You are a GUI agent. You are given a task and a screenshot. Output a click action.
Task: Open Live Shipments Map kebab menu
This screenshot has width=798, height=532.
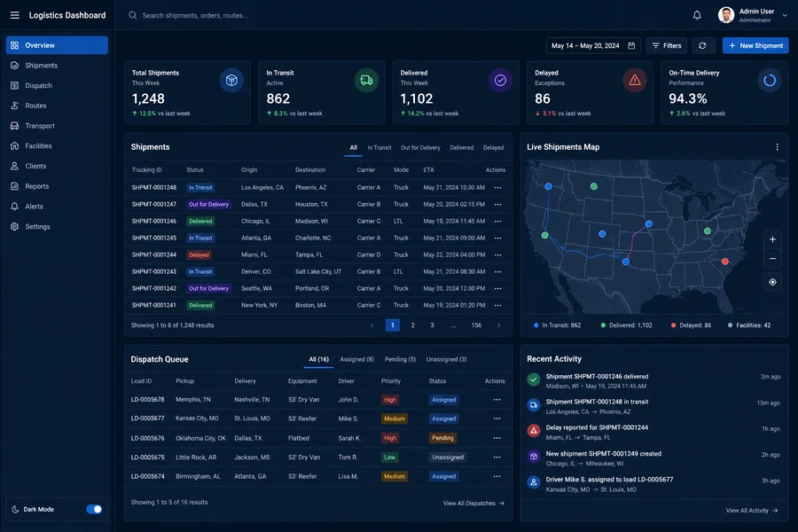[777, 147]
